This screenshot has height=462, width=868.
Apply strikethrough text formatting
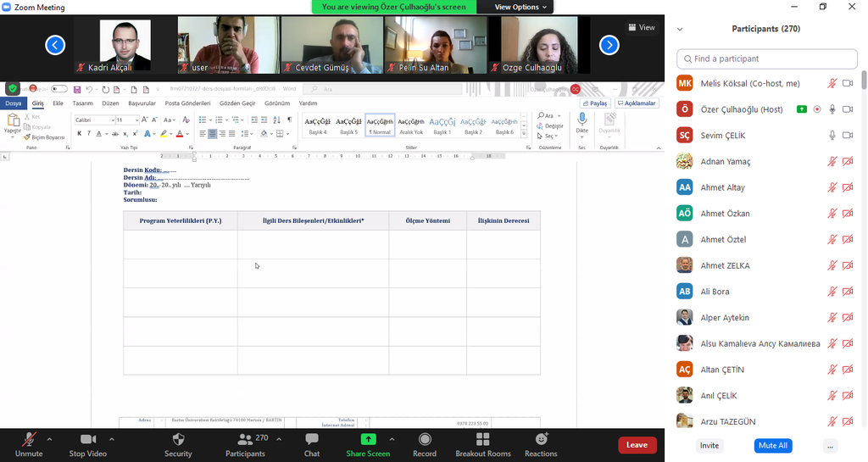pyautogui.click(x=114, y=133)
